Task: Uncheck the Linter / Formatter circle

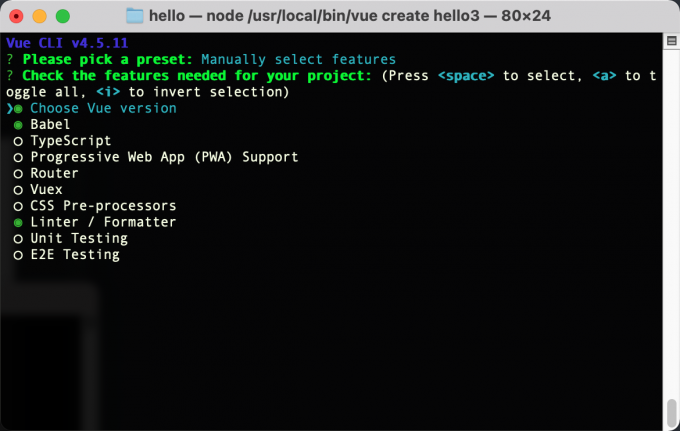Action: (18, 223)
